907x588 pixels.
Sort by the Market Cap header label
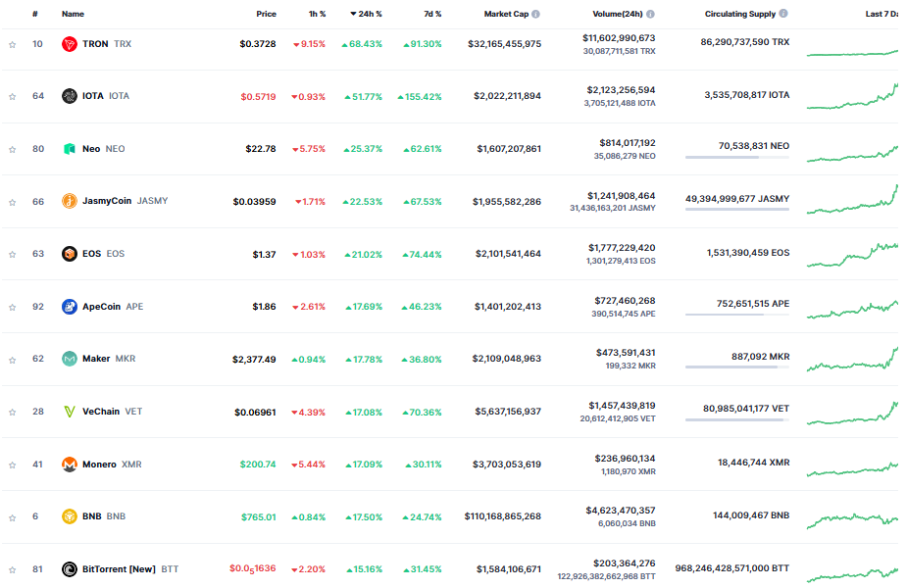click(x=506, y=14)
